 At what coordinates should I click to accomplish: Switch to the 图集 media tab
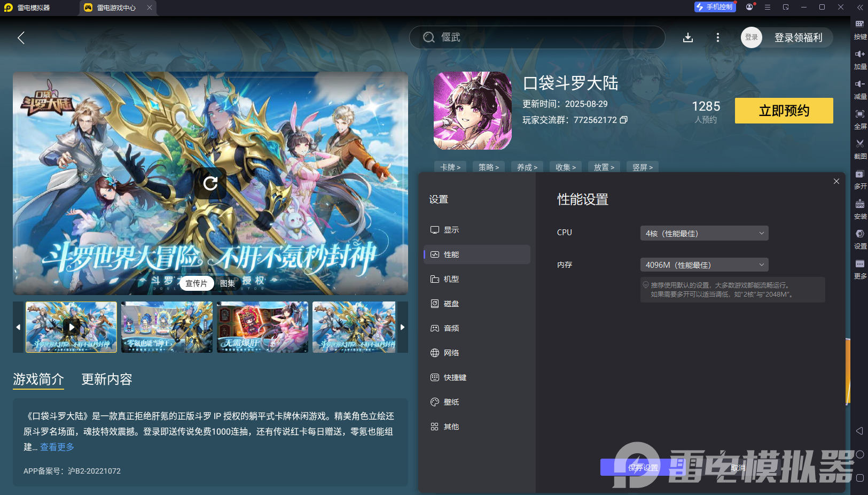tap(228, 283)
